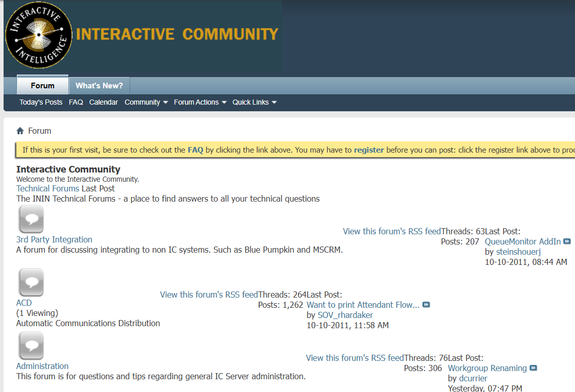Screen dimensions: 575x392
Task: Click the Forum breadcrumb text
Action: (x=40, y=131)
